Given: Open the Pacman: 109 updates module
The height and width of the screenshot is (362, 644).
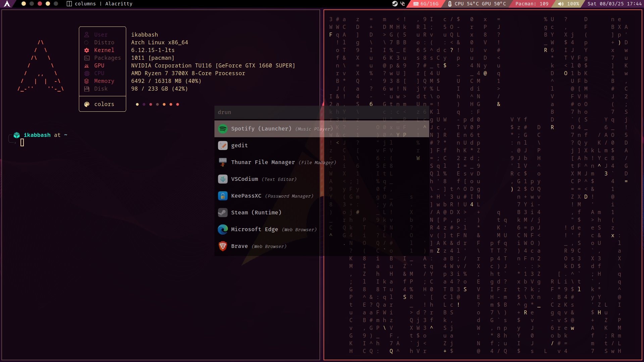Looking at the screenshot, I should pos(532,4).
